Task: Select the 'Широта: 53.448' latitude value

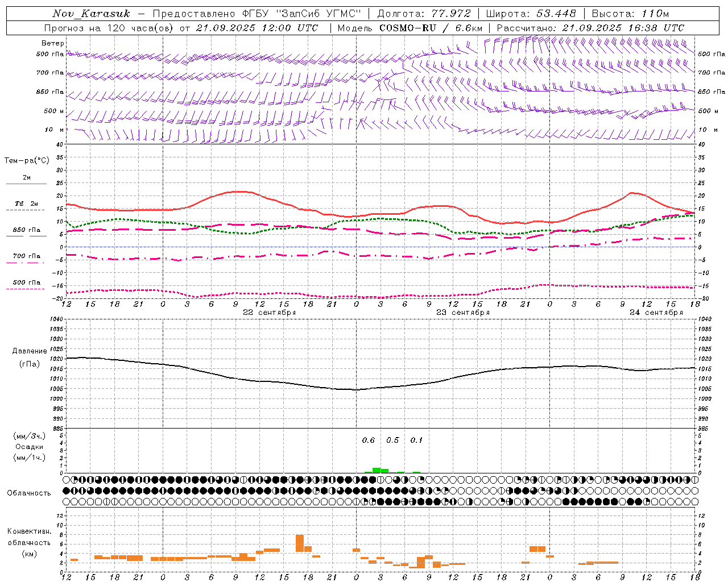Action: click(x=531, y=14)
